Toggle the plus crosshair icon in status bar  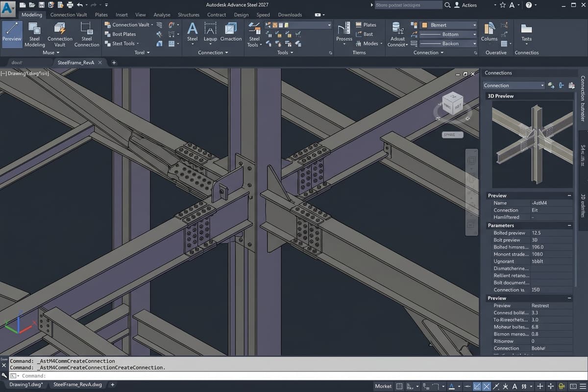pos(540,386)
